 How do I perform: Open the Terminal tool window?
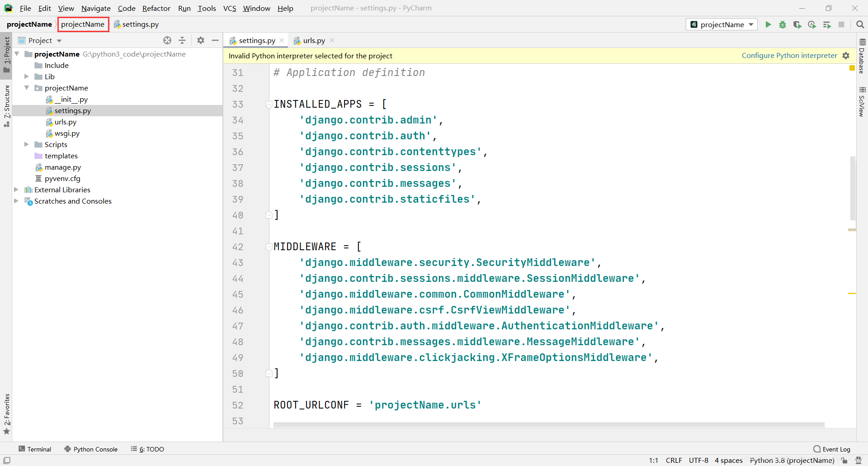click(x=35, y=449)
